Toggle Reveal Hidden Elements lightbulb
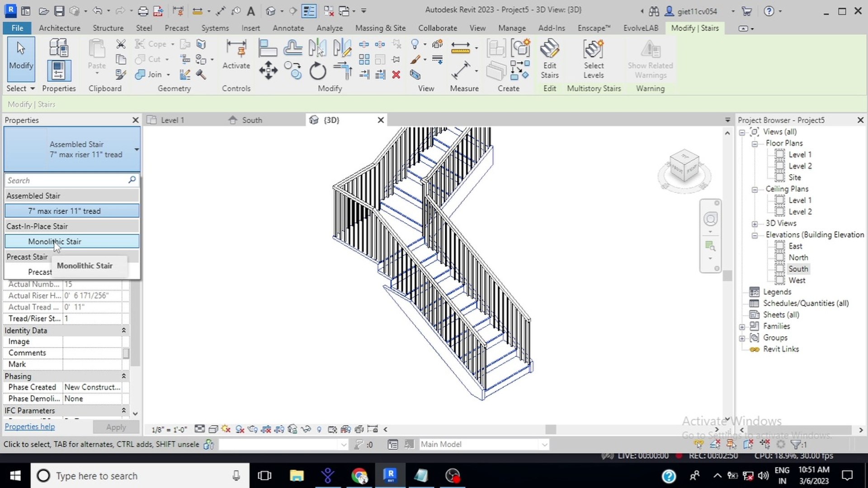Viewport: 868px width, 488px height. coord(319,429)
